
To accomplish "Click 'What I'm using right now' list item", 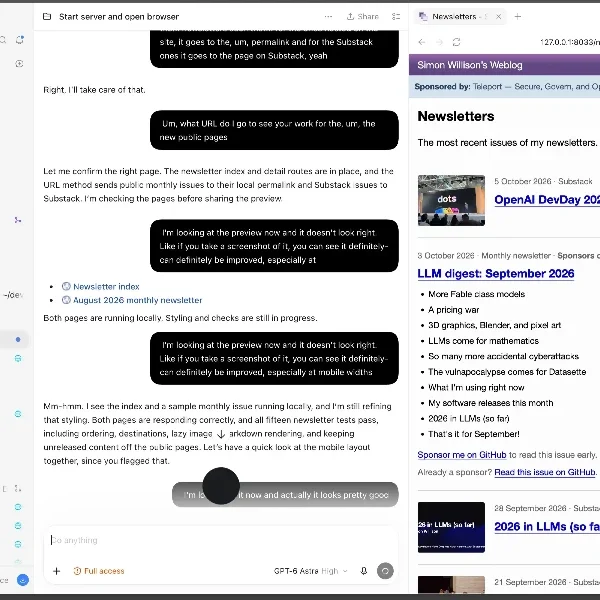I will pos(476,388).
